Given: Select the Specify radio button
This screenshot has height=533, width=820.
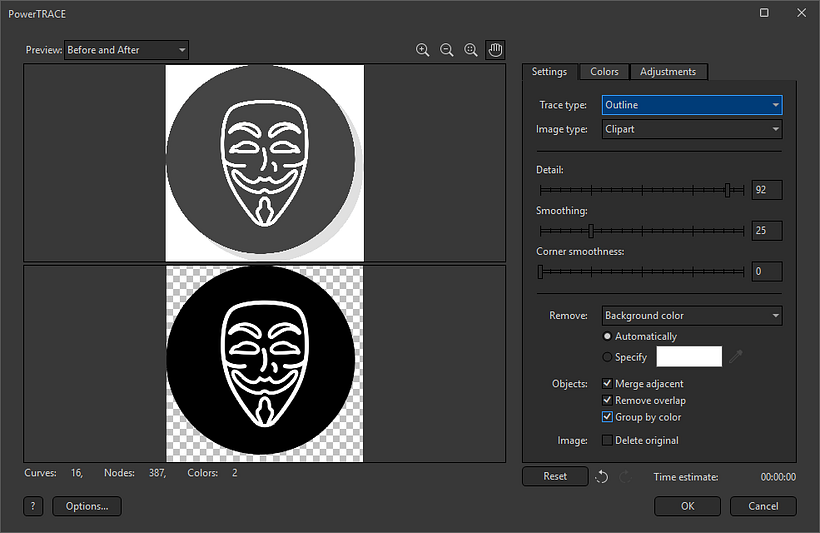Looking at the screenshot, I should (x=608, y=357).
